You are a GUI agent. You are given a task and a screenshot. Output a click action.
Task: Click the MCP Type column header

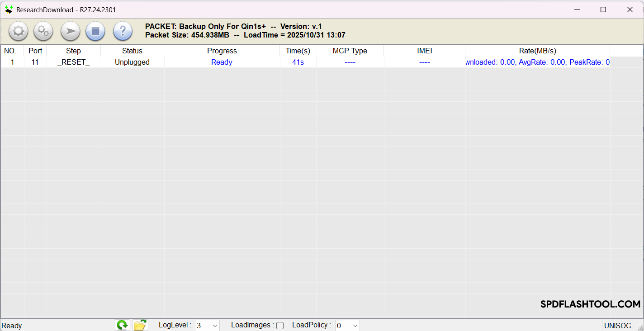[350, 51]
